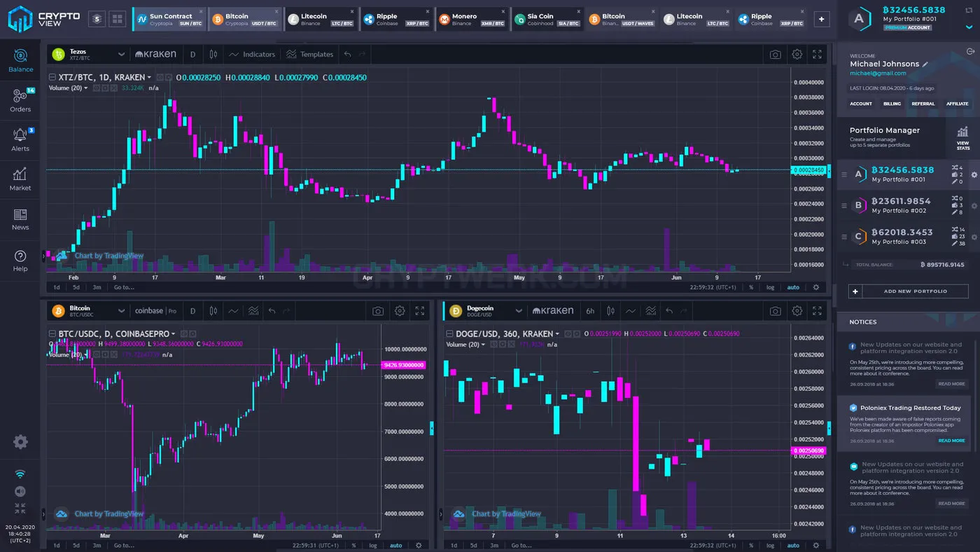The width and height of the screenshot is (980, 552).
Task: Toggle log scale on the Dogecoin chart
Action: click(x=771, y=545)
